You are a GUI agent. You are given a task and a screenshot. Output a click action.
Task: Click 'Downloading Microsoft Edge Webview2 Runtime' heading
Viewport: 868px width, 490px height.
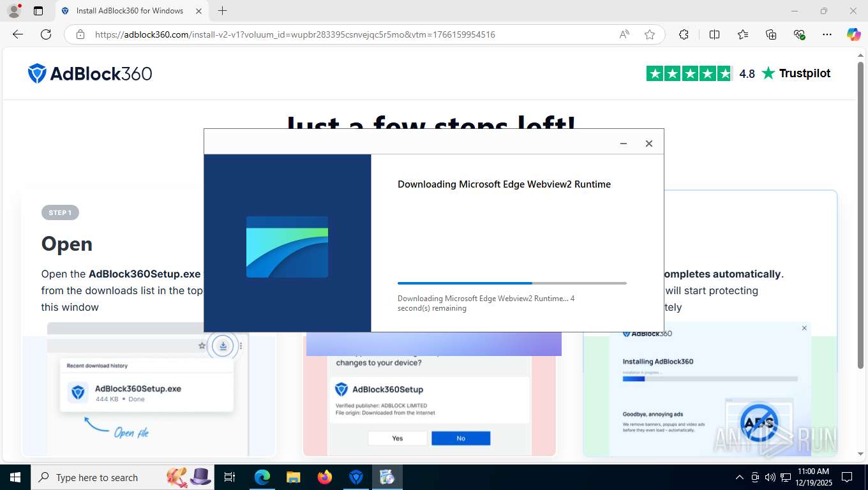pyautogui.click(x=504, y=184)
